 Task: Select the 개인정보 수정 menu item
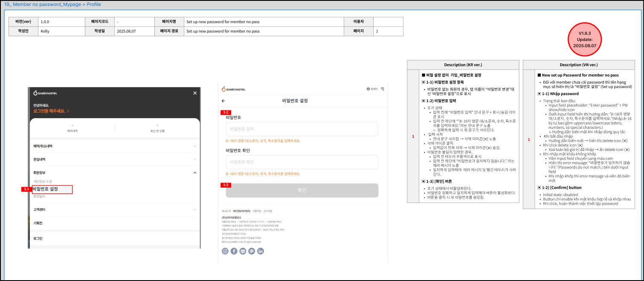(43, 182)
